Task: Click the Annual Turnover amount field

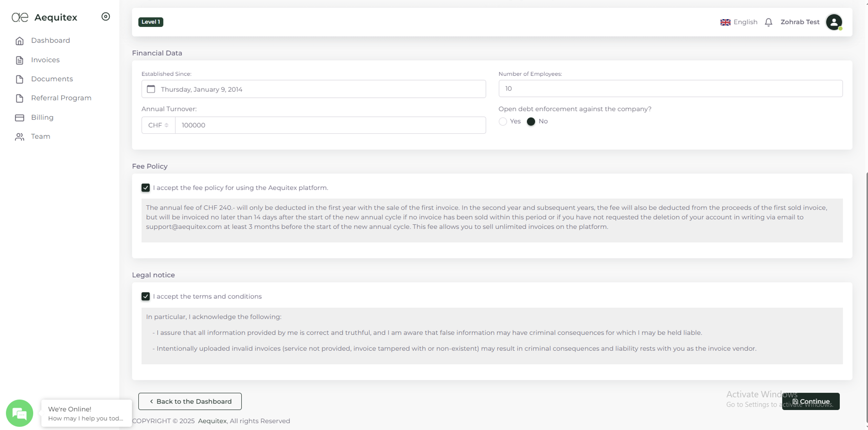Action: click(330, 125)
